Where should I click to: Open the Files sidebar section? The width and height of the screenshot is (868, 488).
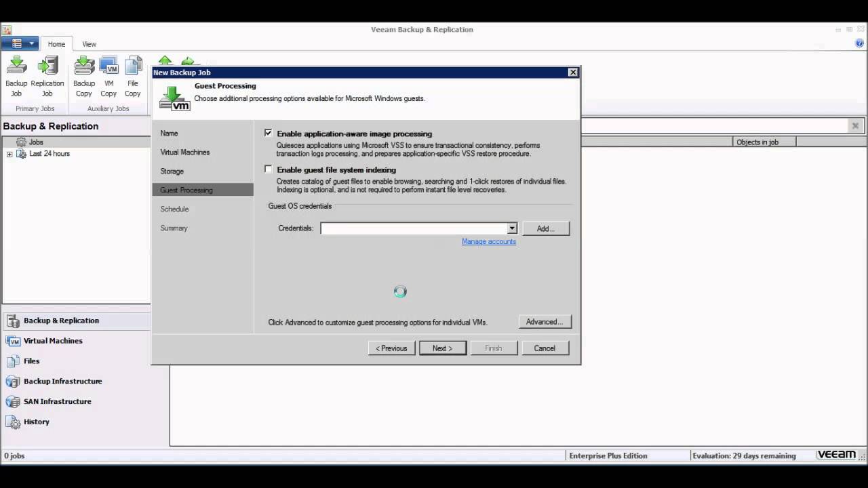[76, 361]
